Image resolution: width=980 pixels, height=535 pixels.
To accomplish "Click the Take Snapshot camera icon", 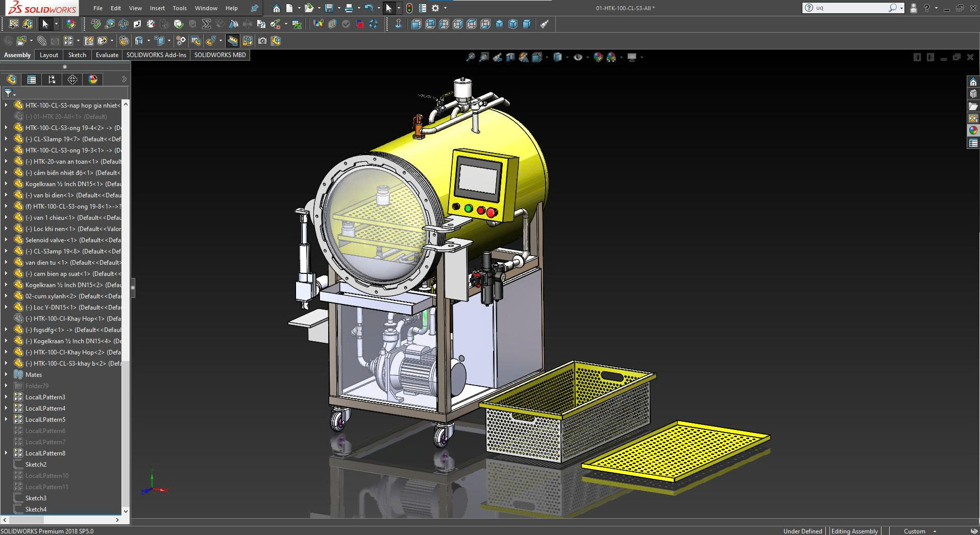I will pyautogui.click(x=262, y=41).
